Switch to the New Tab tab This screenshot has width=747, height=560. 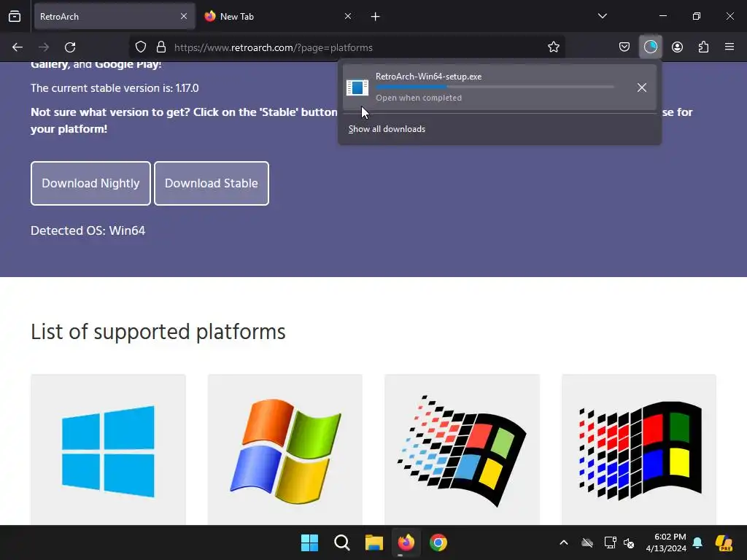coord(278,16)
